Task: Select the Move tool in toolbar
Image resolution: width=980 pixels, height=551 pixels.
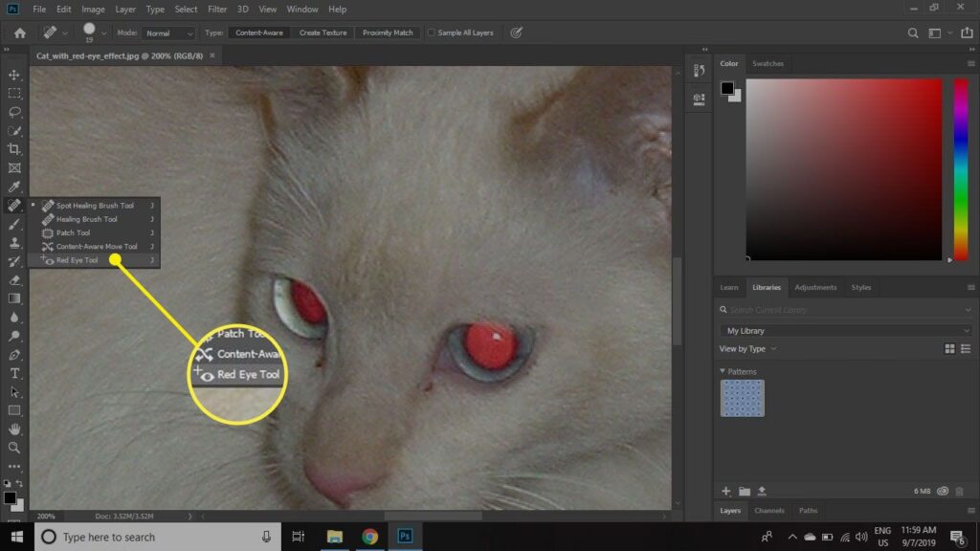Action: tap(14, 75)
